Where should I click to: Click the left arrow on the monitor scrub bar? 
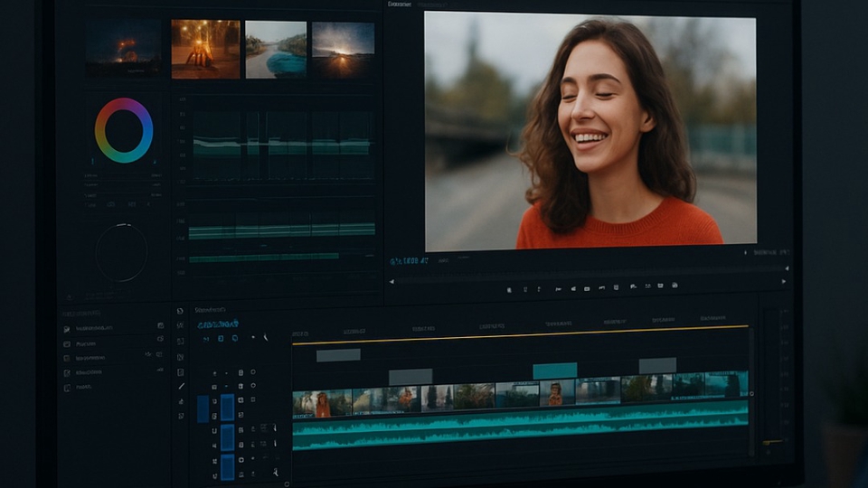pyautogui.click(x=392, y=282)
